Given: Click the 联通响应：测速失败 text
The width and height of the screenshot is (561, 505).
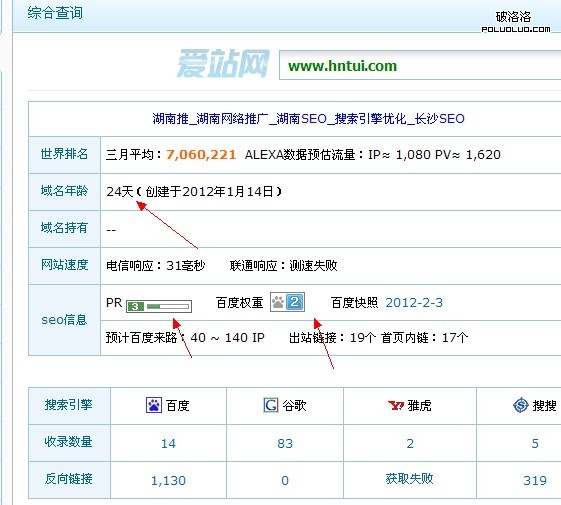Looking at the screenshot, I should coord(283,266).
